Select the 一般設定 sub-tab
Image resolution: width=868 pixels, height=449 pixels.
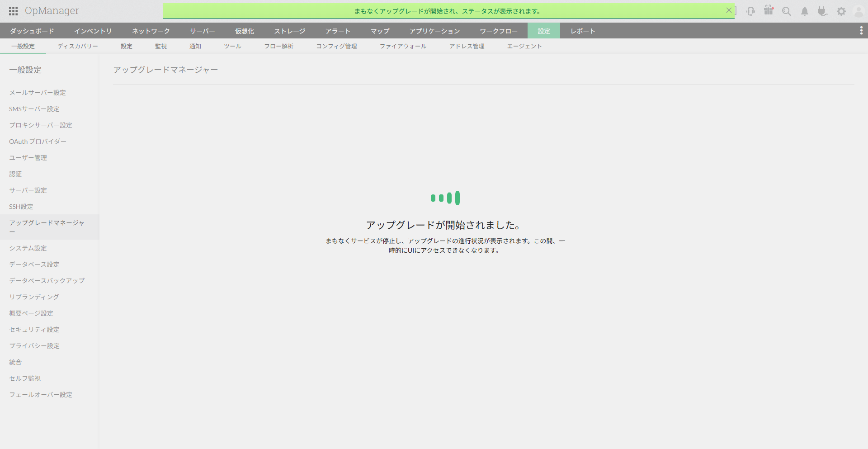pyautogui.click(x=23, y=46)
